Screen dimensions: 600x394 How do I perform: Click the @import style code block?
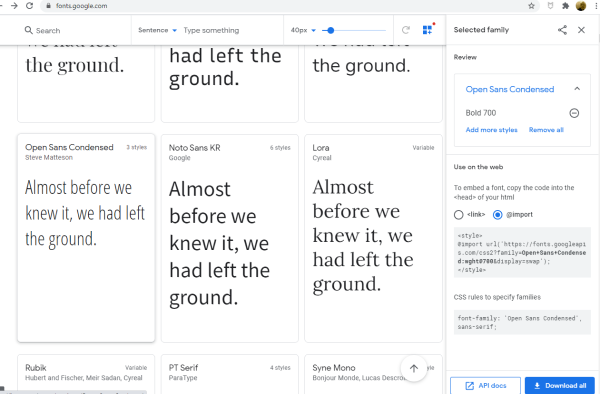[x=522, y=252]
